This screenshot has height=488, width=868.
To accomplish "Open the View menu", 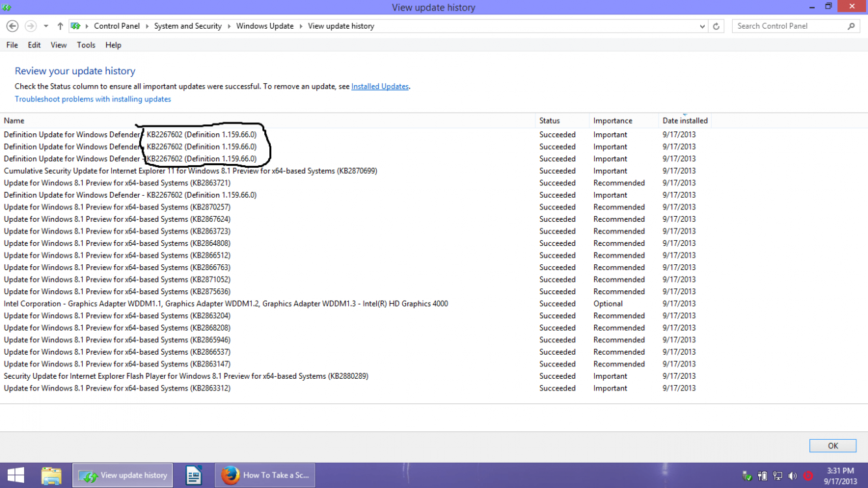I will (59, 45).
